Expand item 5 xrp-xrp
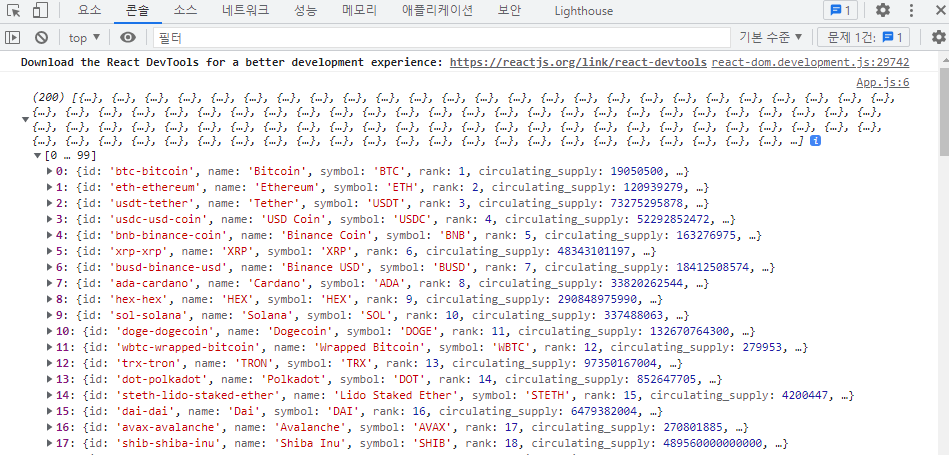Screen dimensions: 949x455 (50, 251)
